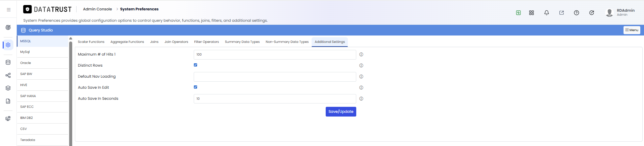This screenshot has width=644, height=146.
Task: Open the Joins tab
Action: [154, 42]
